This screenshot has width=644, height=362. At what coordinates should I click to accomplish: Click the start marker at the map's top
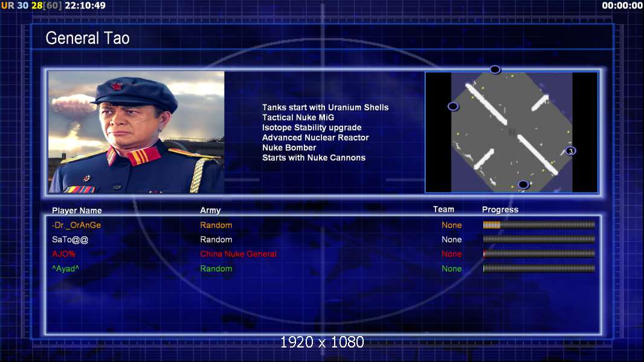(495, 69)
